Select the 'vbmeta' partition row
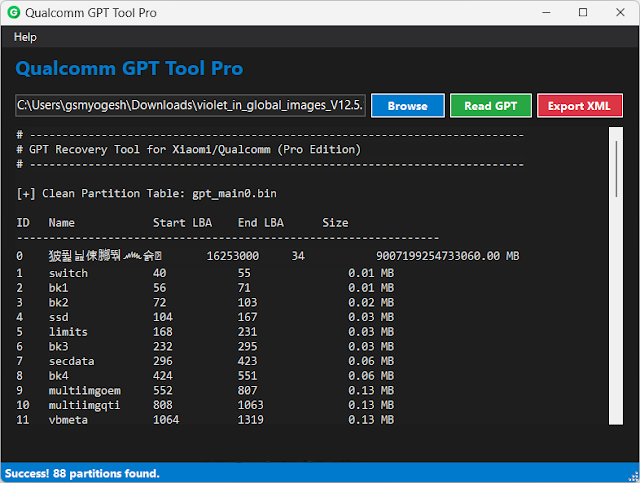 coord(68,420)
